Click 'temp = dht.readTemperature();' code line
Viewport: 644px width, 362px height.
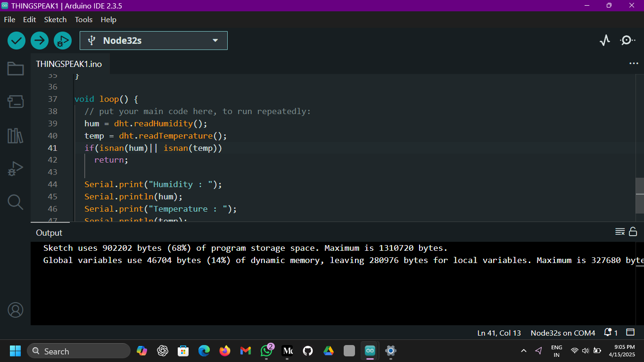pos(156,136)
